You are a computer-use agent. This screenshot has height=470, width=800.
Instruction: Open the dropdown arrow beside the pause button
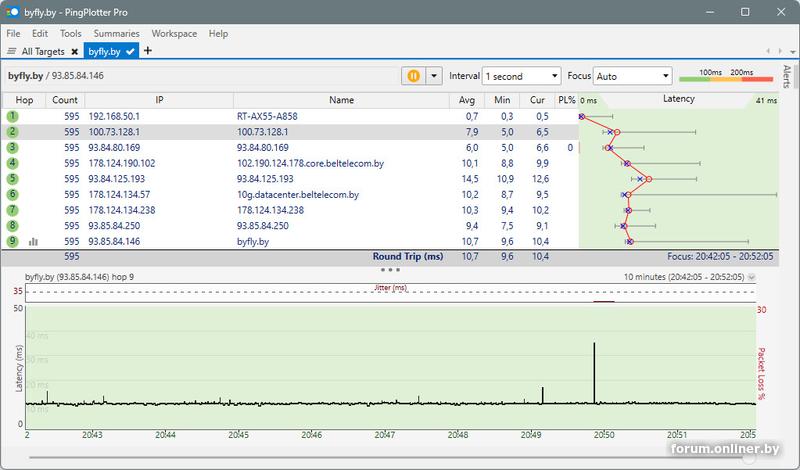point(433,76)
